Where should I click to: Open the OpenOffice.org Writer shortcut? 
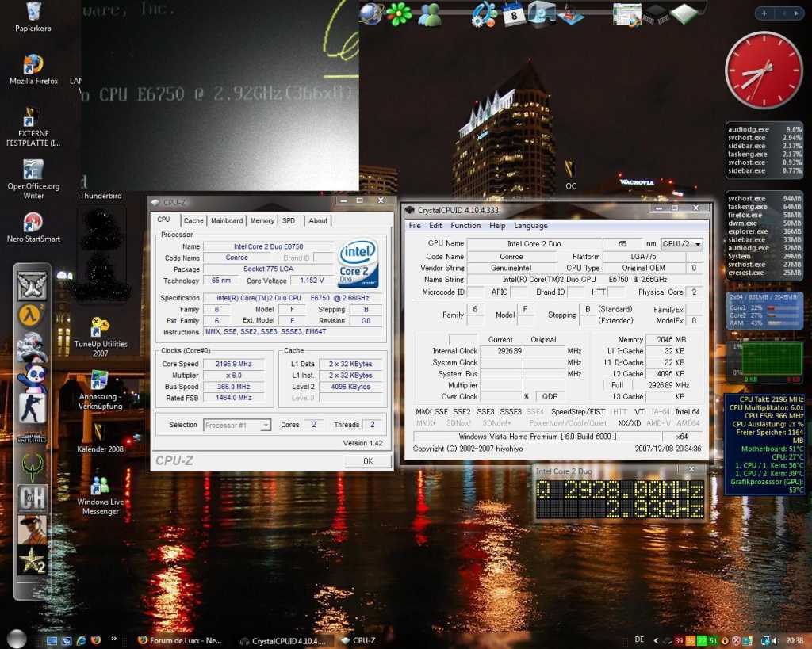click(33, 179)
